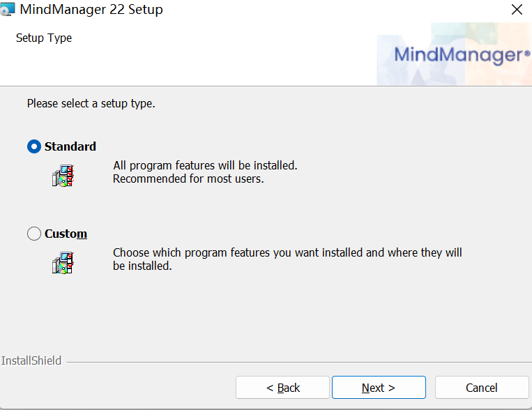Click the Custom setup installer icon

click(63, 262)
